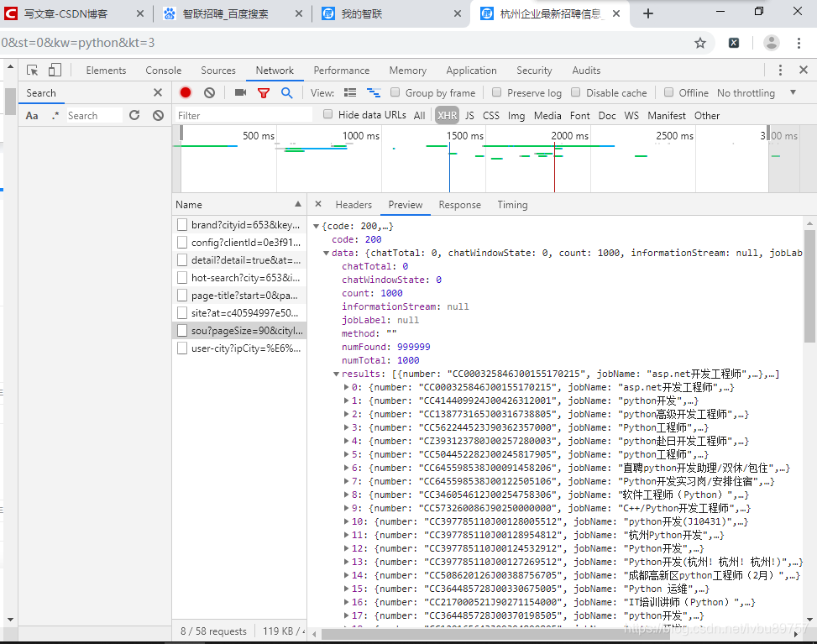Select sou?pageSize=90 request row
The height and width of the screenshot is (644, 817).
click(x=239, y=330)
